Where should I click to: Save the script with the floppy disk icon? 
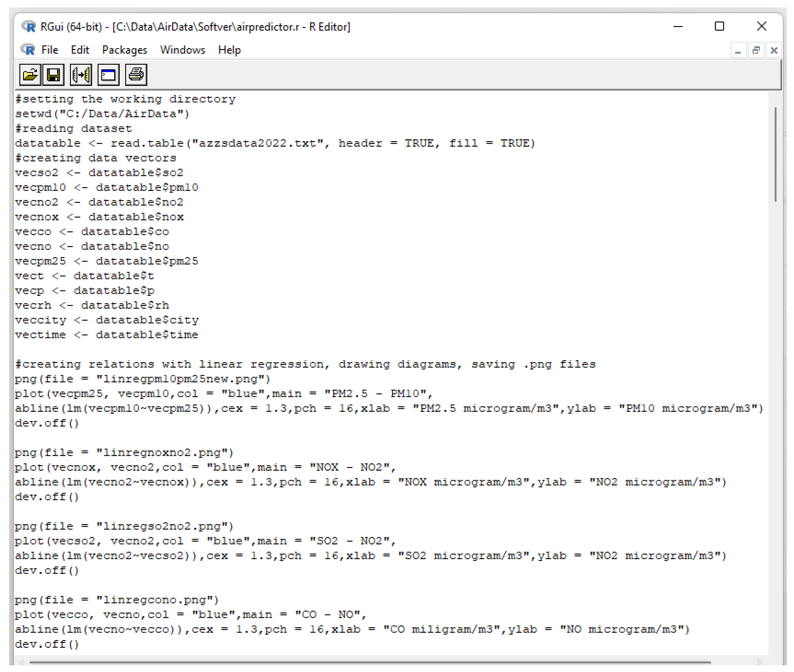click(x=54, y=75)
